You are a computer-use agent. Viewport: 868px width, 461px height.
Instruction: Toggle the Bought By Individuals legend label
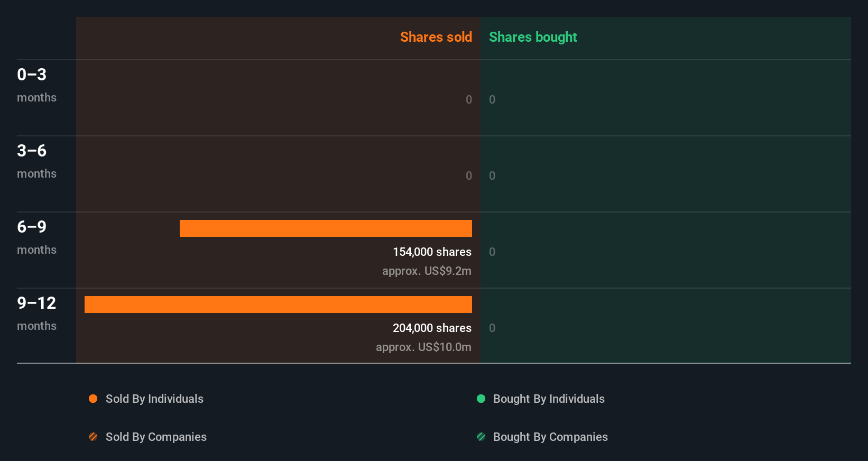[549, 399]
